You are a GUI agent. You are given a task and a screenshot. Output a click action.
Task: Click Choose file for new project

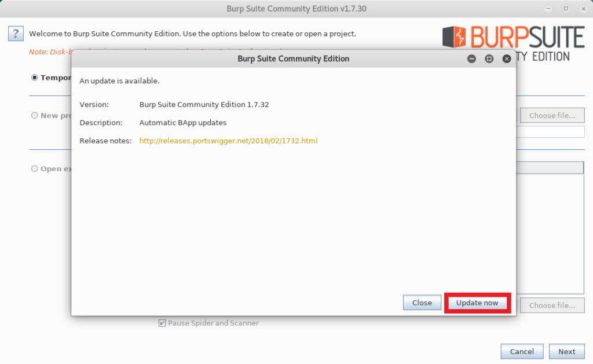552,115
